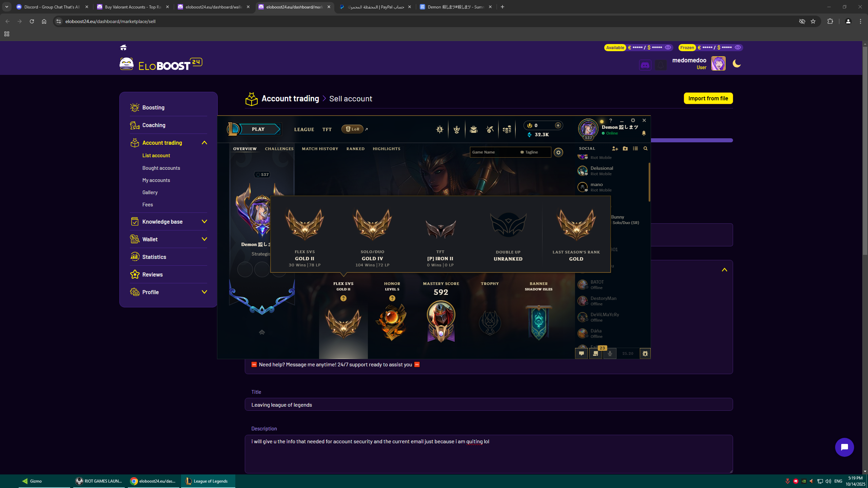Image resolution: width=868 pixels, height=488 pixels.
Task: Open League client settings gear in title bar
Action: (633, 120)
